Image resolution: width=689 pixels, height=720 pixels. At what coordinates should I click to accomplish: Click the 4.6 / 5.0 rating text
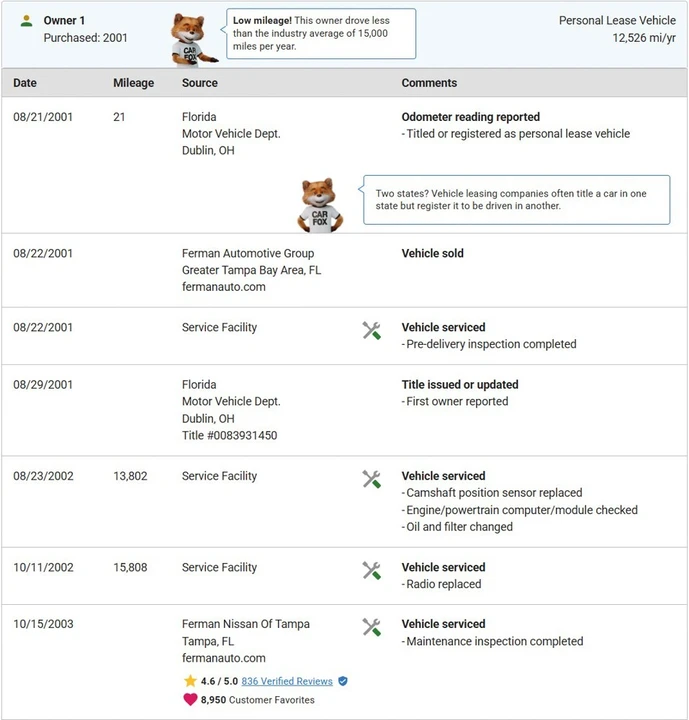pos(219,681)
